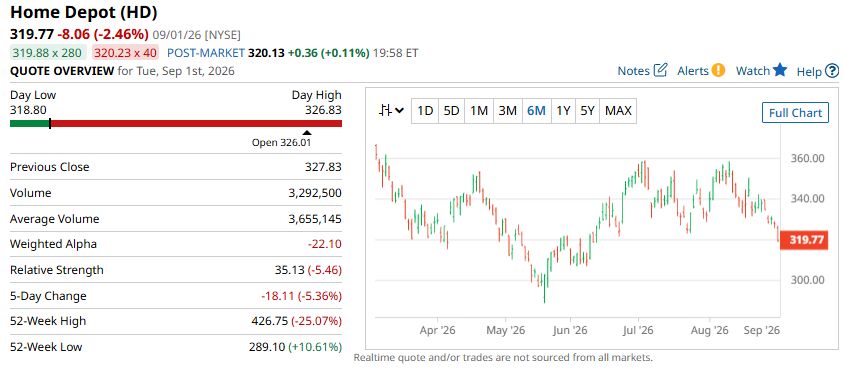This screenshot has height=382, width=844.
Task: Switch chart to 1M range
Action: tap(479, 111)
